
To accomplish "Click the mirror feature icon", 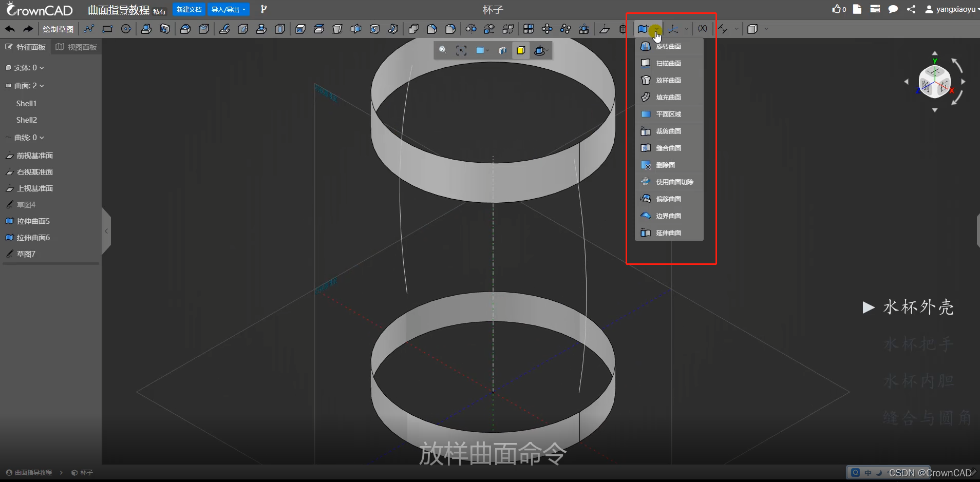I will (471, 29).
